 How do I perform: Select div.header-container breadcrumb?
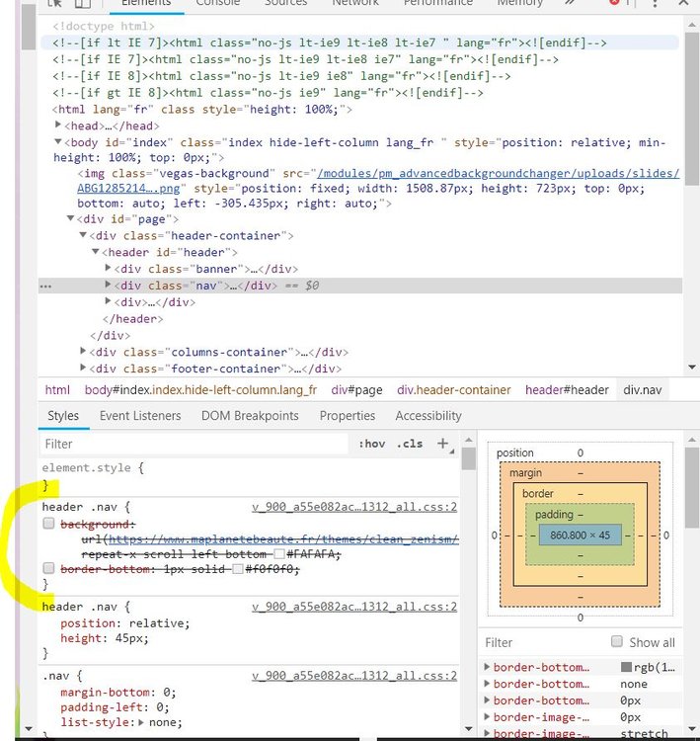pos(454,390)
